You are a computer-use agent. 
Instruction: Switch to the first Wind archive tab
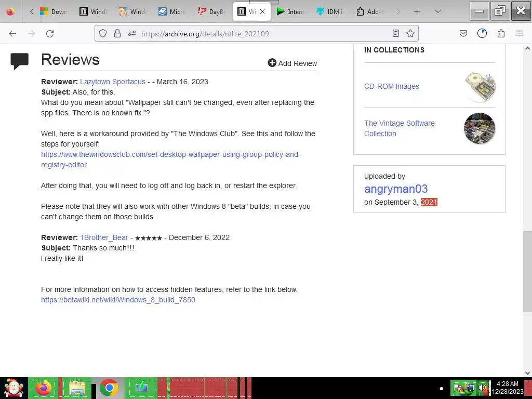(94, 11)
